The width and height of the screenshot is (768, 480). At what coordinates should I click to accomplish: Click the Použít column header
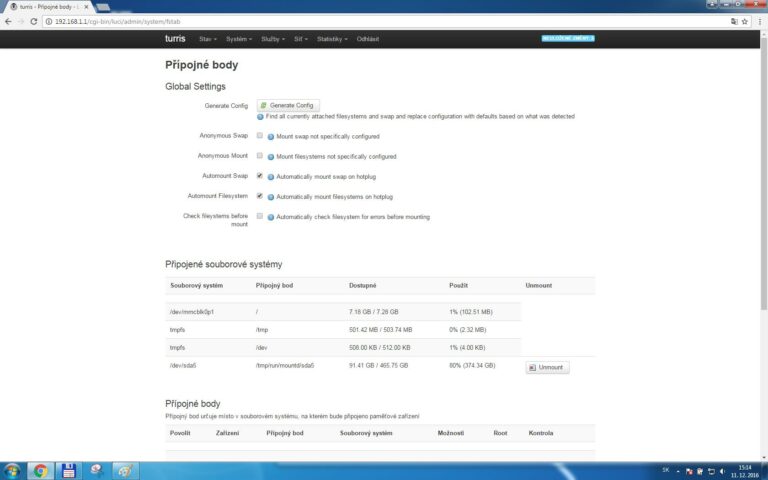point(458,286)
